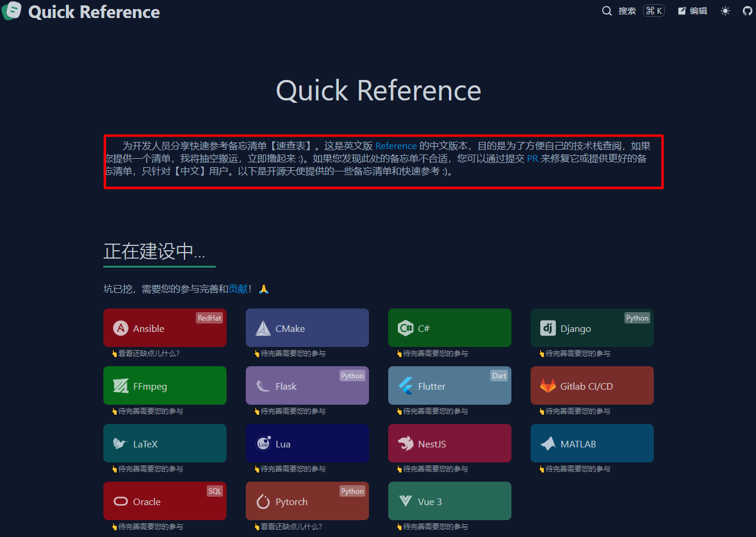Open the 贡献 contribution link
Image resolution: width=756 pixels, height=537 pixels.
(x=238, y=289)
